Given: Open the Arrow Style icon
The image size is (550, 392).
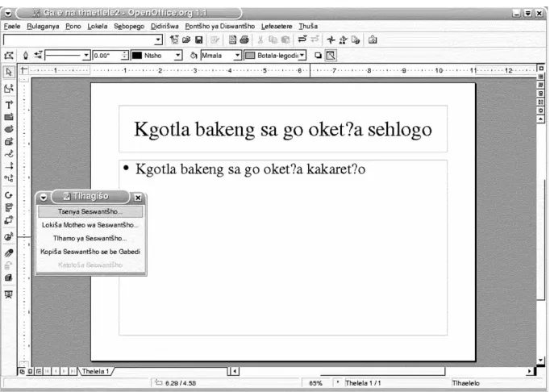Looking at the screenshot, I should pyautogui.click(x=38, y=55).
